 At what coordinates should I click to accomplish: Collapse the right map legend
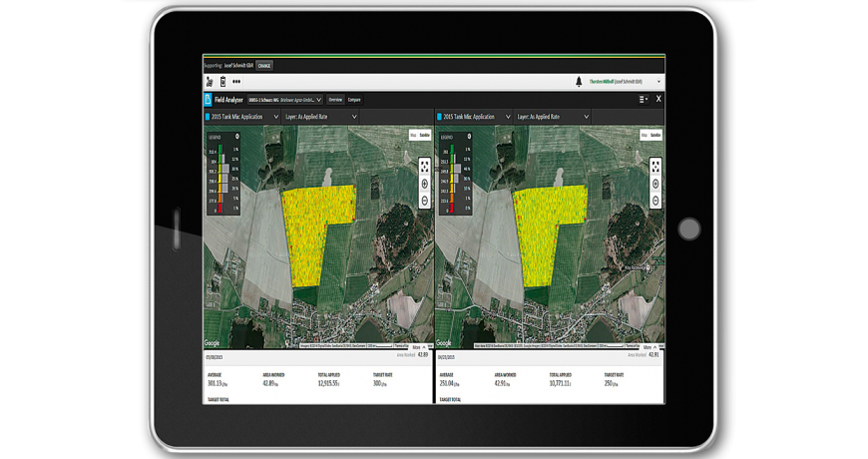[469, 137]
